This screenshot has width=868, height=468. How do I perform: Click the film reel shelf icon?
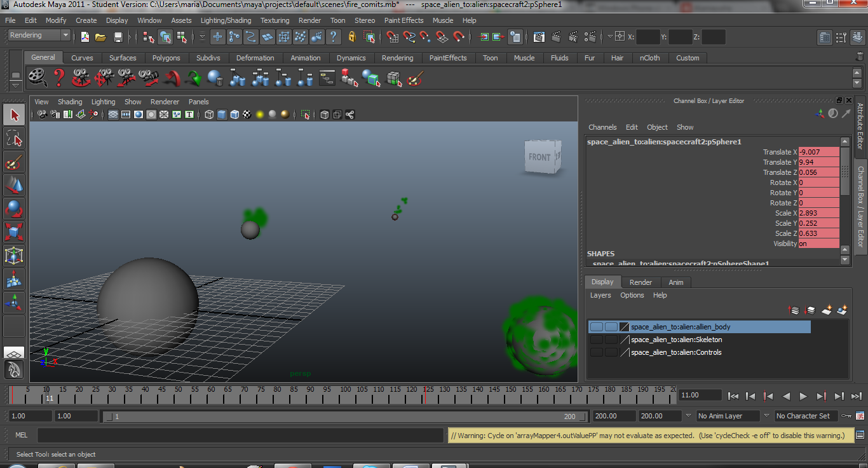click(37, 78)
